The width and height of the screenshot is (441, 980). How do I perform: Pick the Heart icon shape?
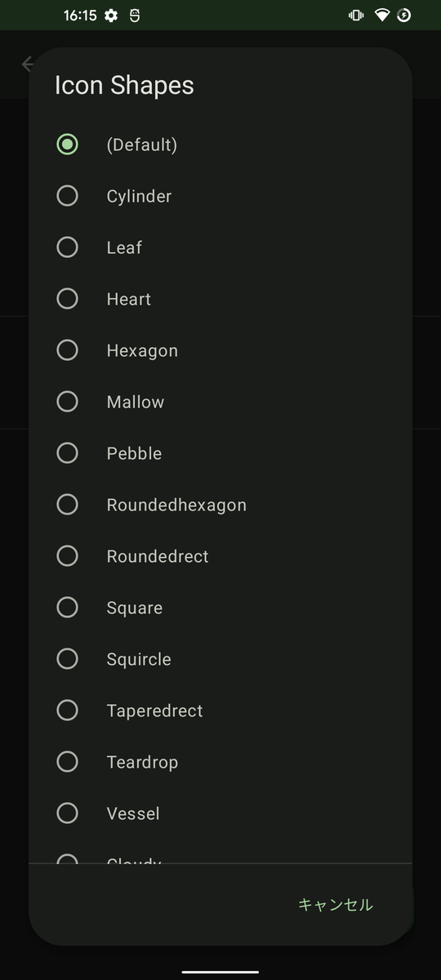pos(220,299)
